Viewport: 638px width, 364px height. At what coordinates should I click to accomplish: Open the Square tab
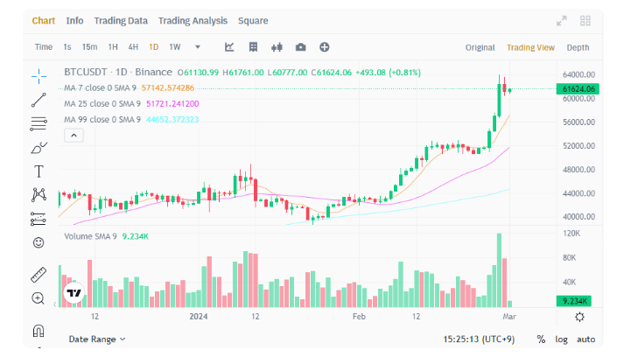[x=253, y=21]
